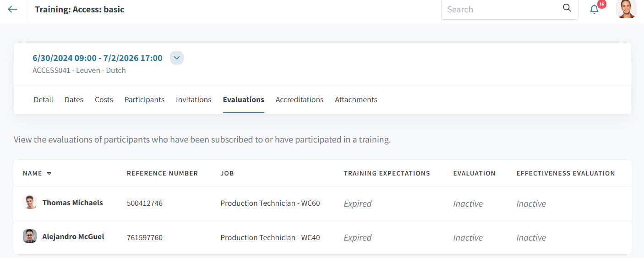Click Thomas Michaels' avatar photo
This screenshot has height=258, width=644.
point(30,202)
